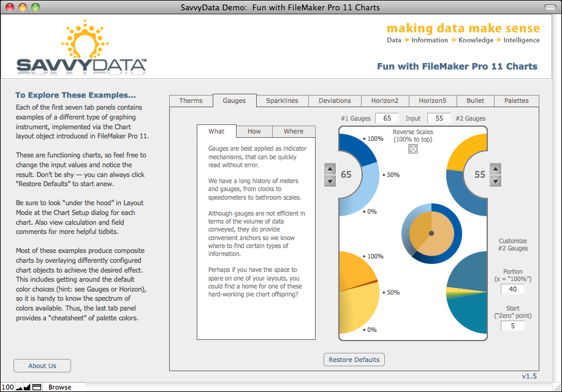This screenshot has height=392, width=562.
Task: Click the zoom level 100 in status bar
Action: [x=7, y=387]
